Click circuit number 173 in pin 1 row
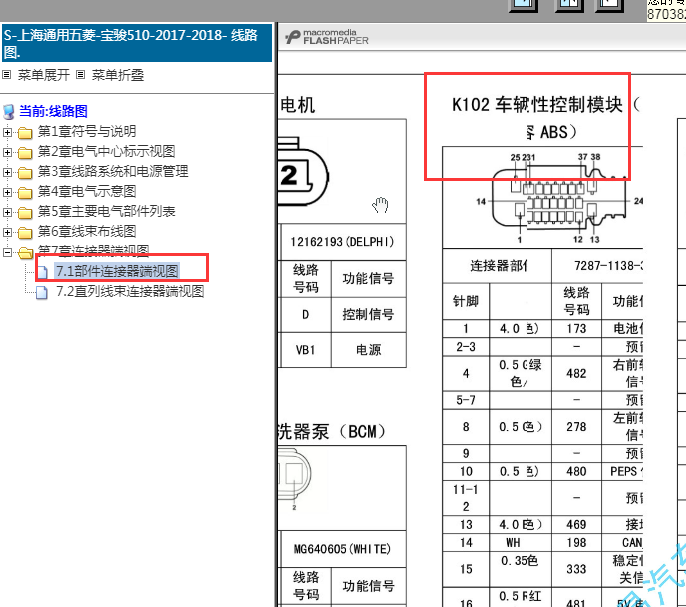This screenshot has height=607, width=686. tap(576, 329)
